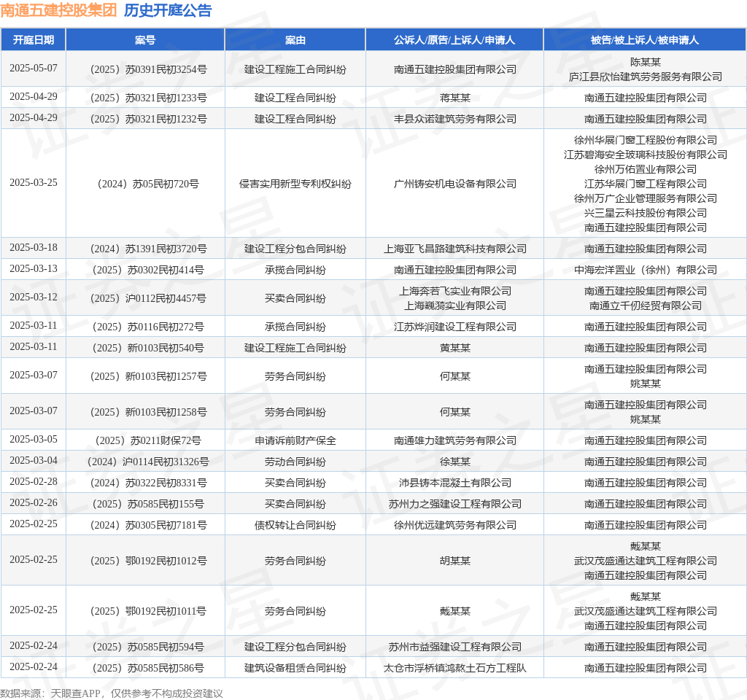Click cause 申请诉前财产保全
Viewport: 747px width, 700px height.
click(295, 441)
